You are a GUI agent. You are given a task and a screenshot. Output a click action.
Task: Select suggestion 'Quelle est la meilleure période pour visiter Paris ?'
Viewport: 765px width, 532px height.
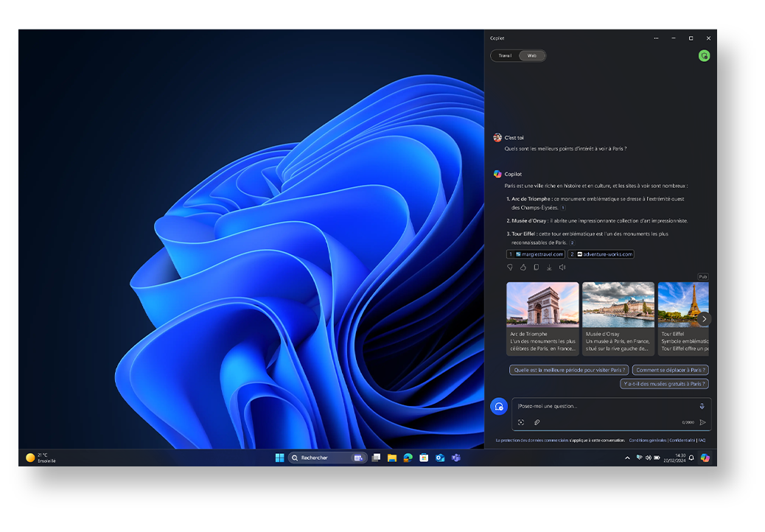tap(569, 370)
